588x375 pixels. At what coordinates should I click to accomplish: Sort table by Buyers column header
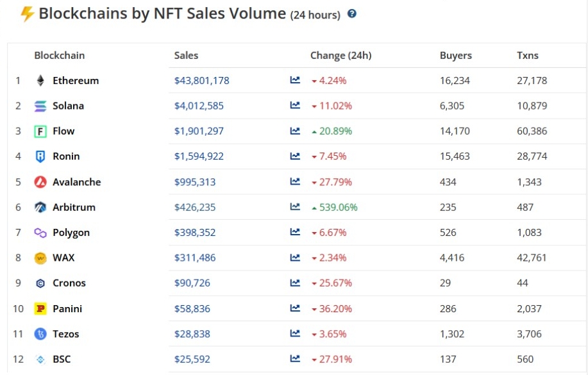coord(455,56)
